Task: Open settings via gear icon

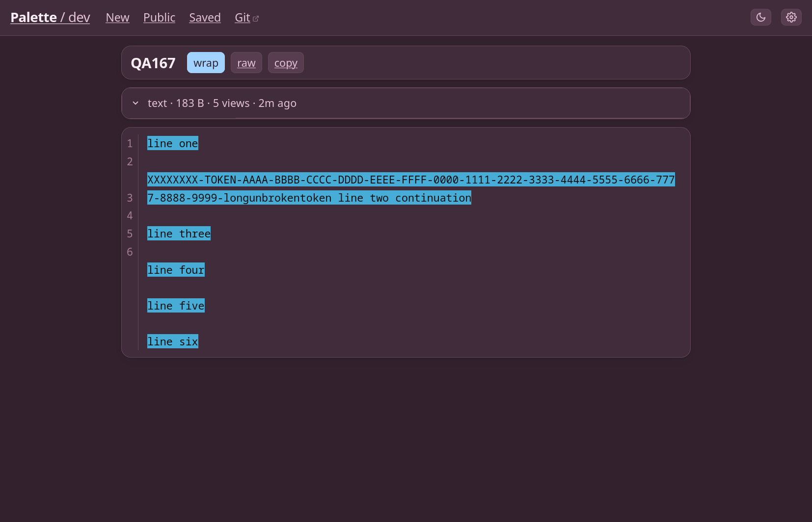Action: pos(791,17)
